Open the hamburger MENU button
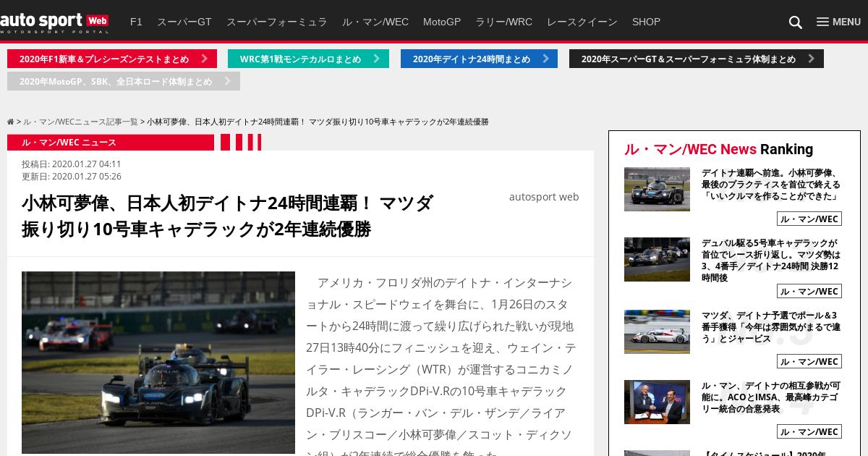Viewport: 868px width, 456px height. tap(838, 22)
